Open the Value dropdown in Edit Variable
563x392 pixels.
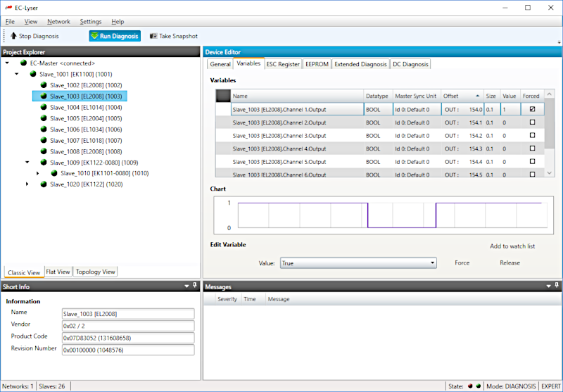click(x=432, y=263)
